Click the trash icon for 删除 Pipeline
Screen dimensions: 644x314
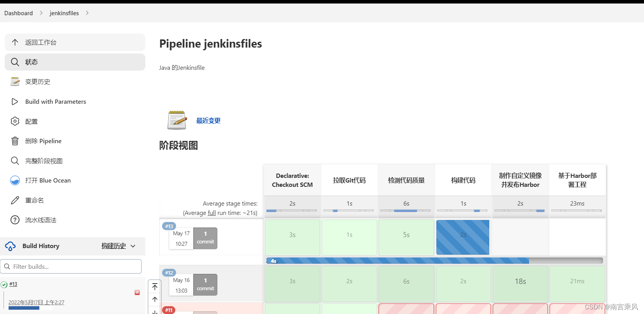pyautogui.click(x=15, y=141)
